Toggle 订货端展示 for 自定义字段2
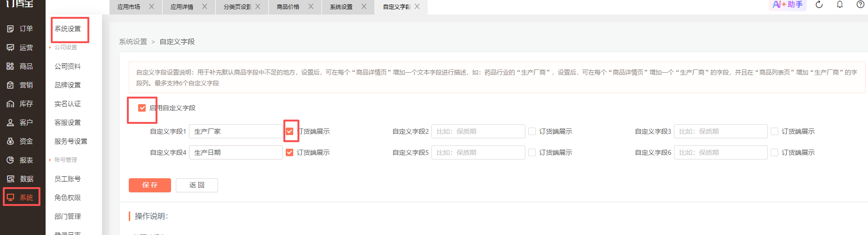Image resolution: width=868 pixels, height=235 pixels. pos(532,131)
